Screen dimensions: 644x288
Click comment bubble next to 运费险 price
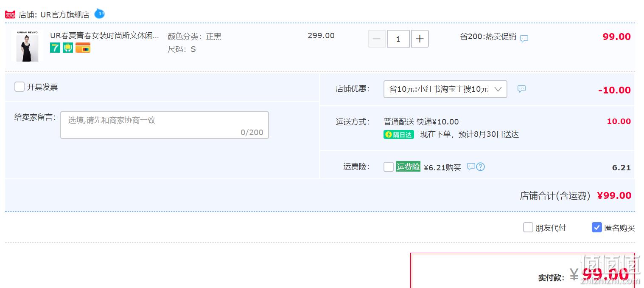click(471, 167)
